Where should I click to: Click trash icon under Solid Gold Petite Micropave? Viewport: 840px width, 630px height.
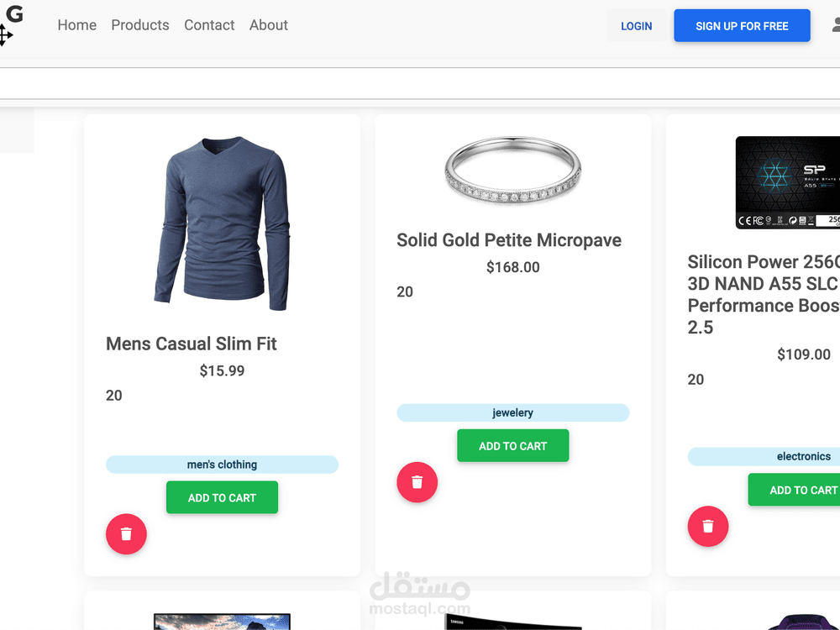point(417,482)
